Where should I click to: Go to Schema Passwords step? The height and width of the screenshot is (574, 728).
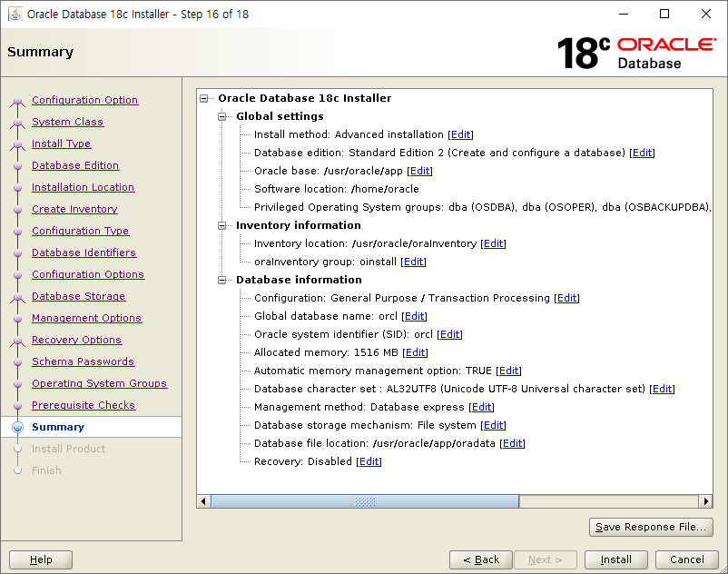pyautogui.click(x=84, y=361)
